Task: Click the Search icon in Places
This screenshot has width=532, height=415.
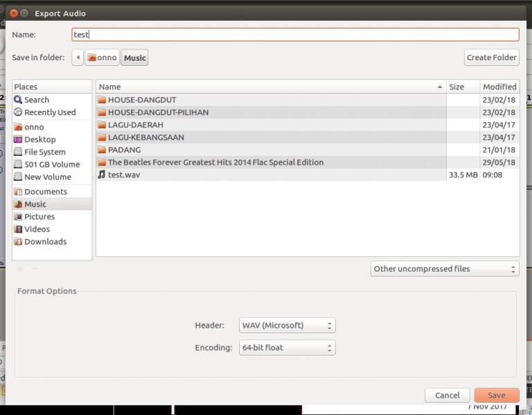Action: pos(19,100)
